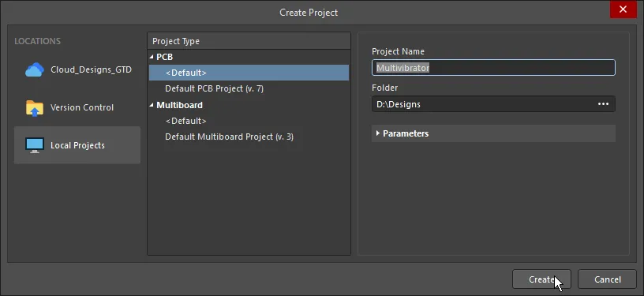Image resolution: width=644 pixels, height=296 pixels.
Task: Choose the Local Projects location
Action: coord(77,145)
